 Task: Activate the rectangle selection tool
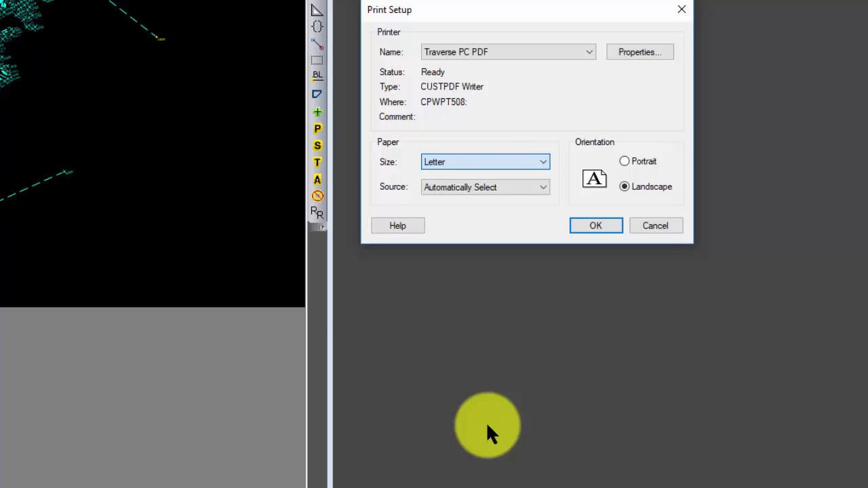click(317, 60)
